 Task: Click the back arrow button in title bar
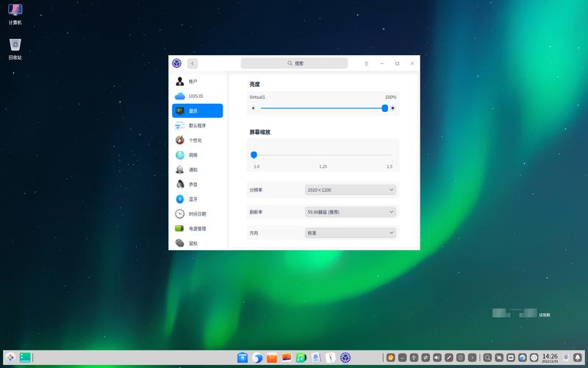(193, 64)
